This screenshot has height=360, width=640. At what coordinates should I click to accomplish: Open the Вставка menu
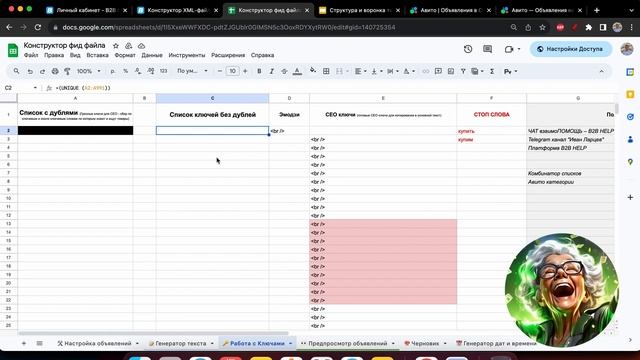point(97,55)
